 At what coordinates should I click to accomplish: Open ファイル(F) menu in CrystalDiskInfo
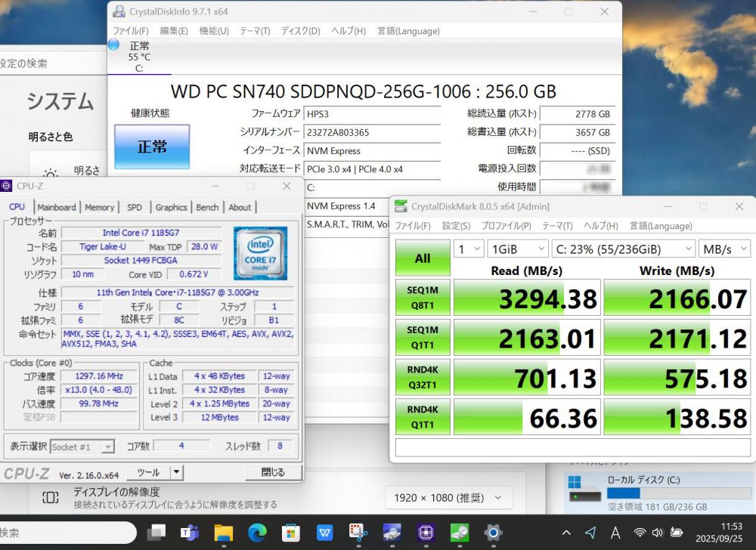point(131,31)
